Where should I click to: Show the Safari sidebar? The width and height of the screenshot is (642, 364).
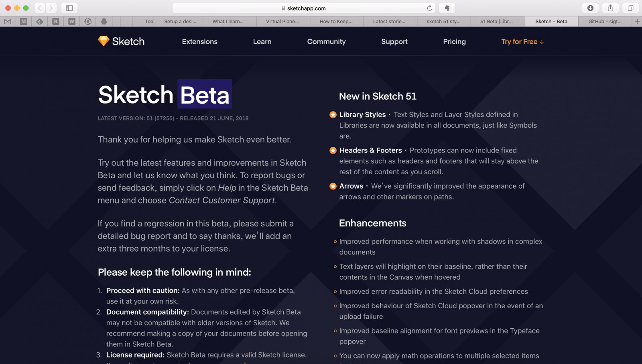tap(69, 8)
